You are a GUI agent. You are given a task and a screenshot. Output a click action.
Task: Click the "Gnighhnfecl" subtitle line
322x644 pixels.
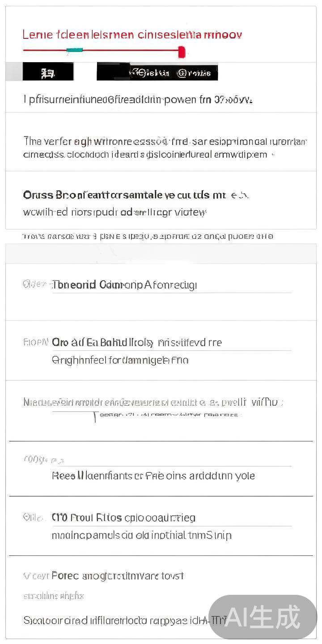[120, 360]
